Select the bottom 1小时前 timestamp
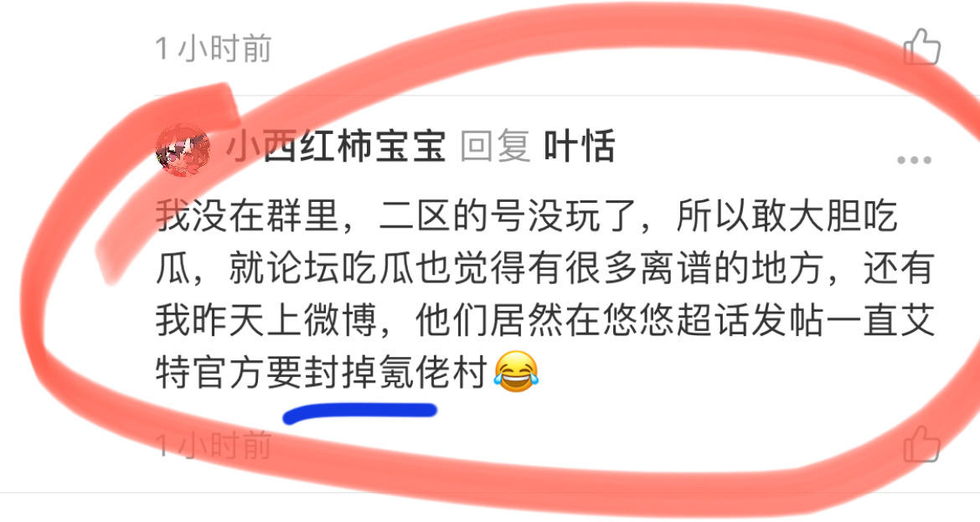Image resolution: width=980 pixels, height=522 pixels. point(213,445)
